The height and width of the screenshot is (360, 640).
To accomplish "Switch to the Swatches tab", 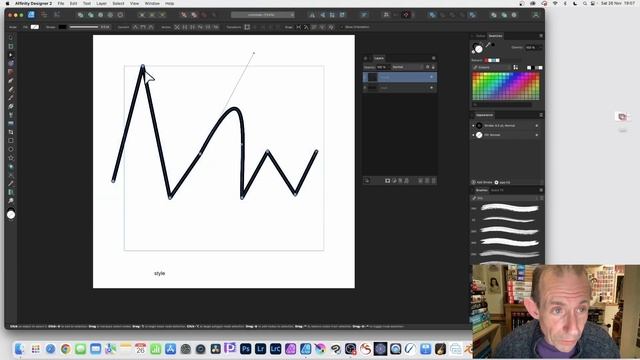I will 496,36.
